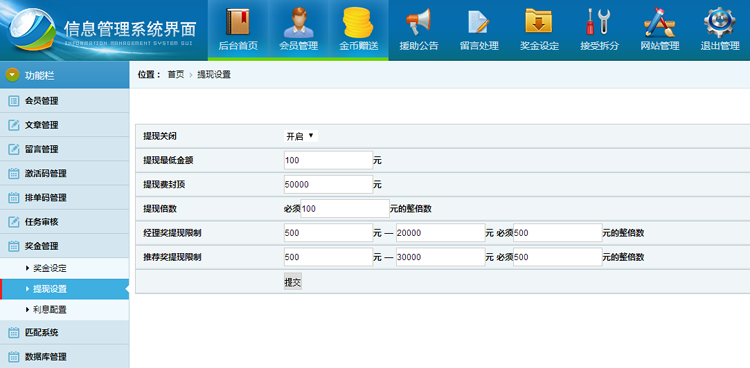
Task: Expand 会员管理 sidebar section
Action: [65, 101]
